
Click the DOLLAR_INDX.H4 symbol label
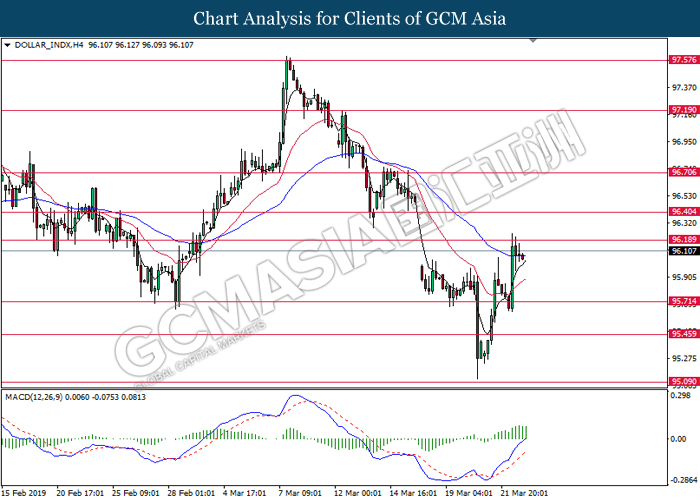[x=49, y=45]
